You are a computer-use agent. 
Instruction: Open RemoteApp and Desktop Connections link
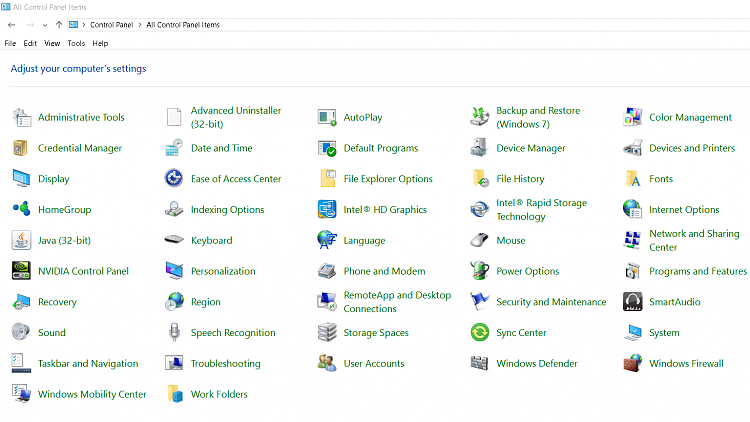click(397, 301)
